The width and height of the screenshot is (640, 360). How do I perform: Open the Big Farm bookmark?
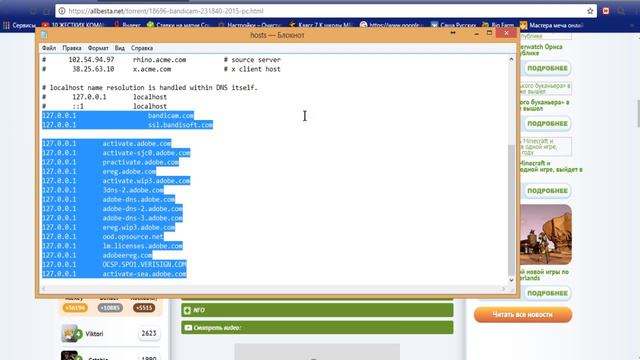498,25
